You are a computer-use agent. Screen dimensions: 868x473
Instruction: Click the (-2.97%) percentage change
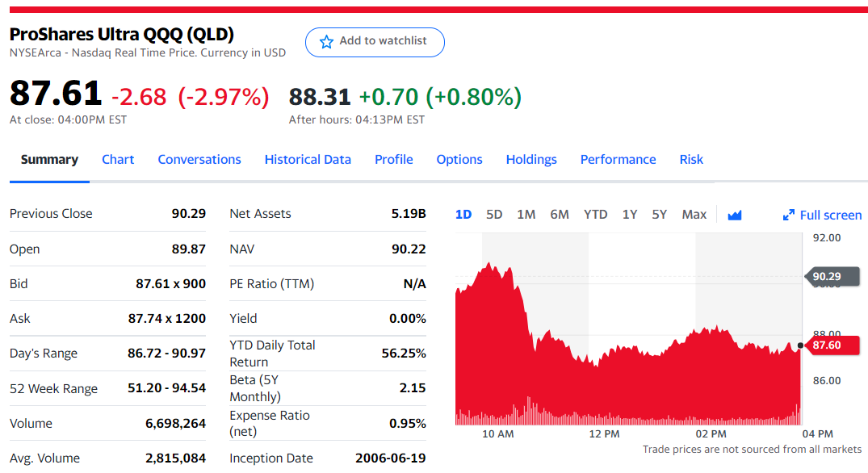[x=224, y=97]
